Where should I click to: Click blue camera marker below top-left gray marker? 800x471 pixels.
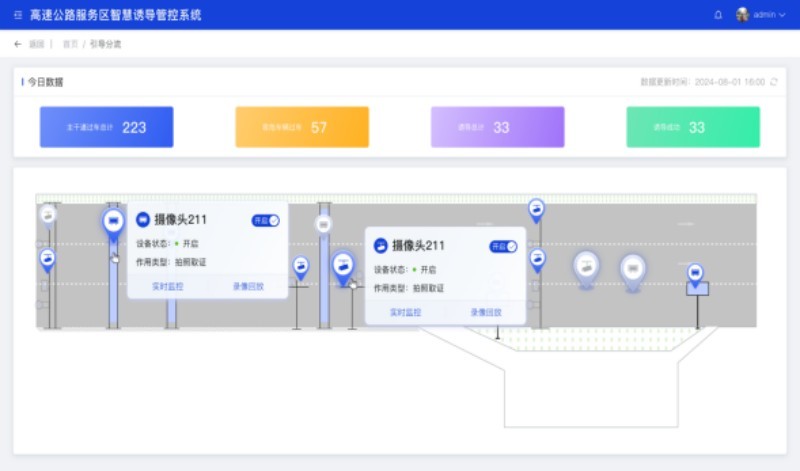(47, 259)
